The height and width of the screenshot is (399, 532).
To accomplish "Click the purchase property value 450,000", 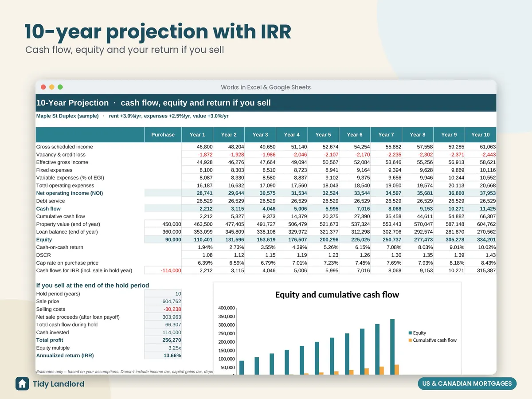I will pos(163,224).
